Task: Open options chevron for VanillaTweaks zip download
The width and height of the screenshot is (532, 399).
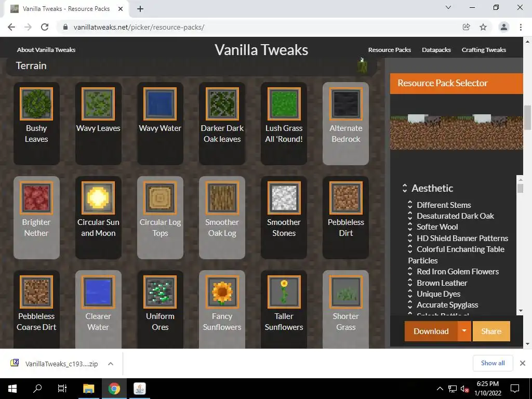Action: point(111,364)
